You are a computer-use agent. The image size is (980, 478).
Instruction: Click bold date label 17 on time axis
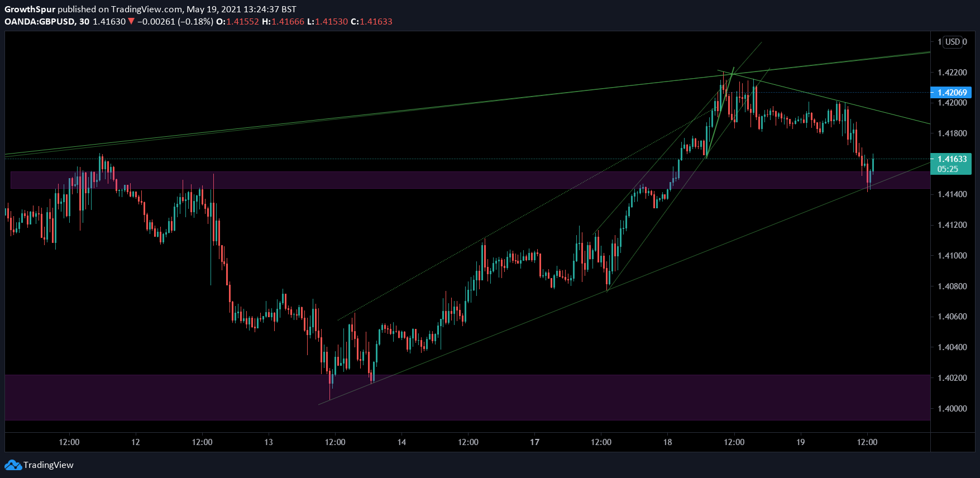pos(535,442)
